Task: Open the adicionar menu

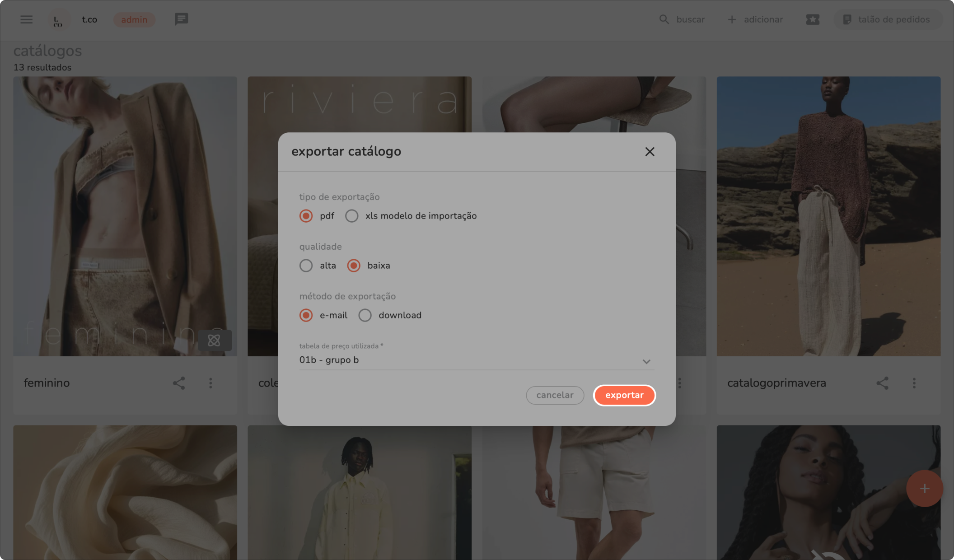Action: (x=755, y=19)
